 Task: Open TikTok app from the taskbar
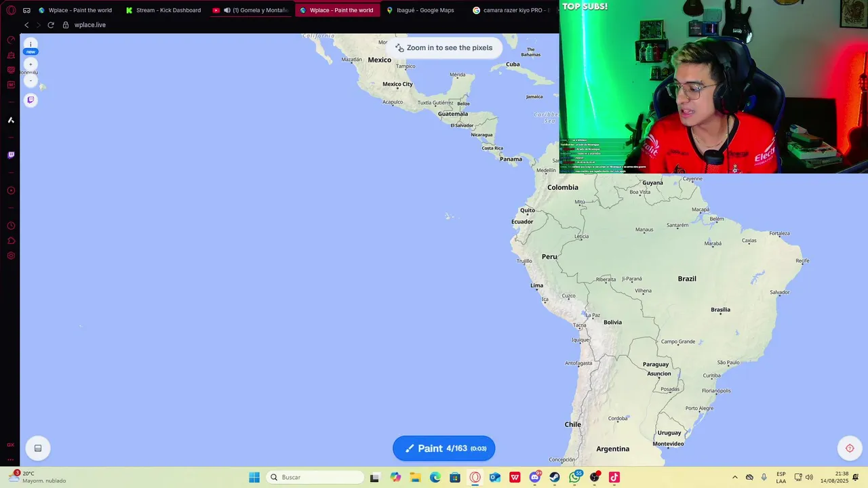614,477
